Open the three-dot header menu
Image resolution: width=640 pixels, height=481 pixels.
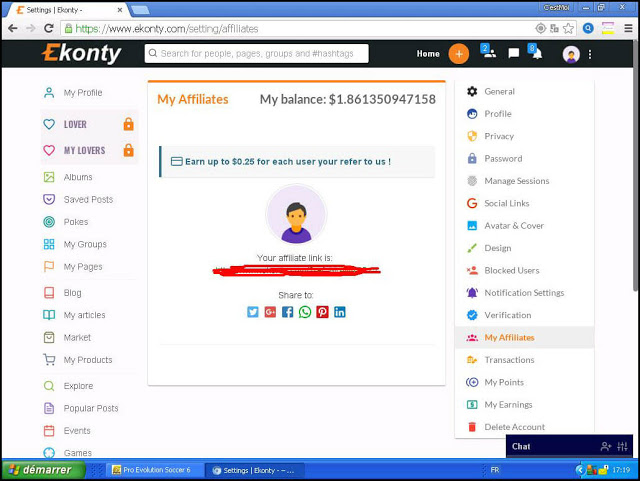point(590,54)
